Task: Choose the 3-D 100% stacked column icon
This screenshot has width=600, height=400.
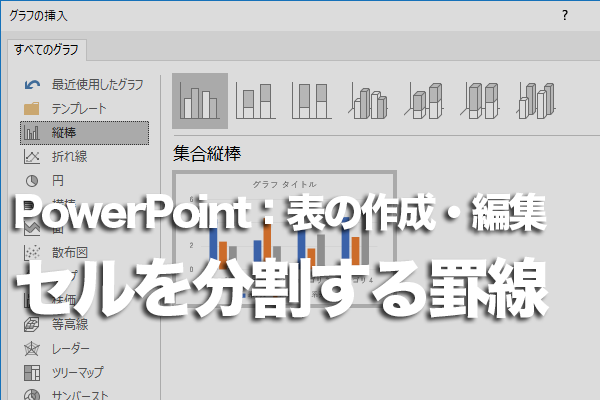Action: (x=480, y=101)
